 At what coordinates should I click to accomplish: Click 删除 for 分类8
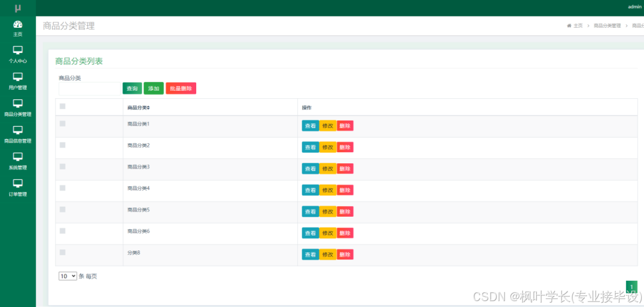click(x=345, y=255)
